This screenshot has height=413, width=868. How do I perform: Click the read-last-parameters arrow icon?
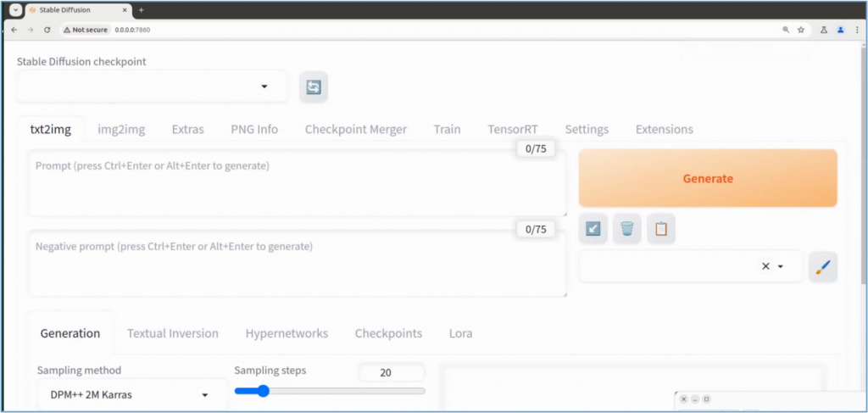[x=593, y=229]
